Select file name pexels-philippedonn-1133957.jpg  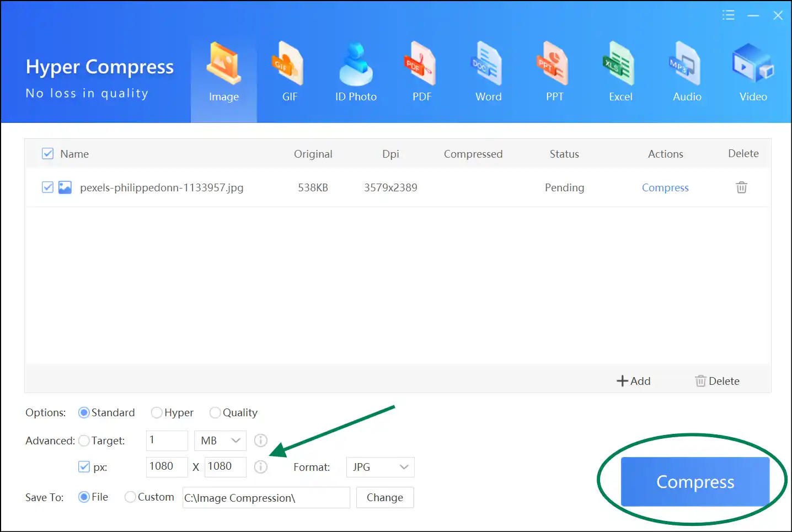pos(162,187)
